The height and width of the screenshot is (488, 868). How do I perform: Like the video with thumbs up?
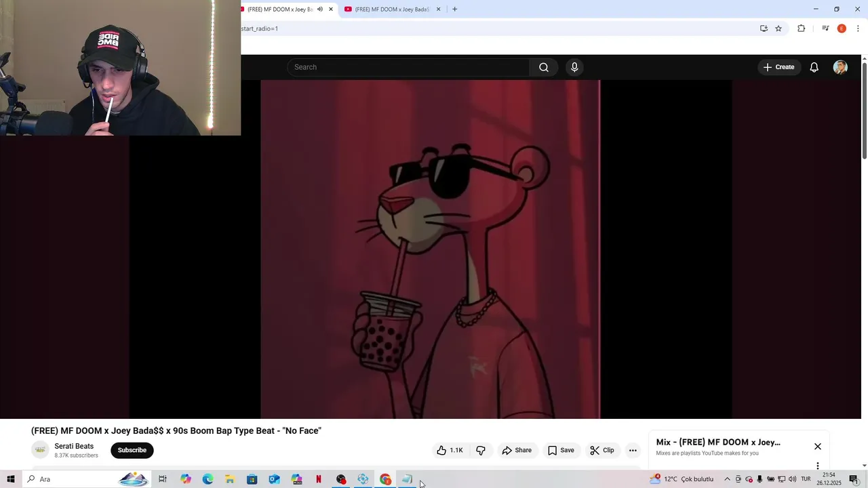coord(450,450)
